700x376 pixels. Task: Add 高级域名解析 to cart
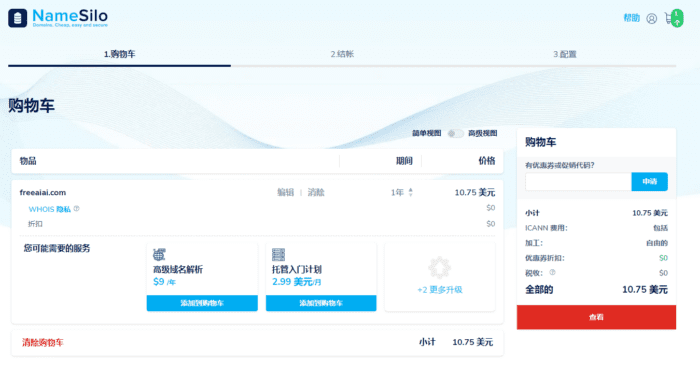(x=202, y=303)
